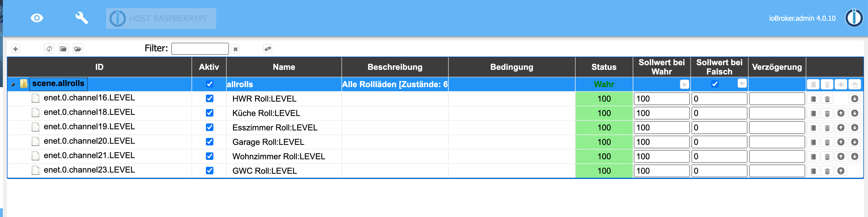Clear the filter with the X button
Screen dimensions: 868x217
click(x=236, y=49)
